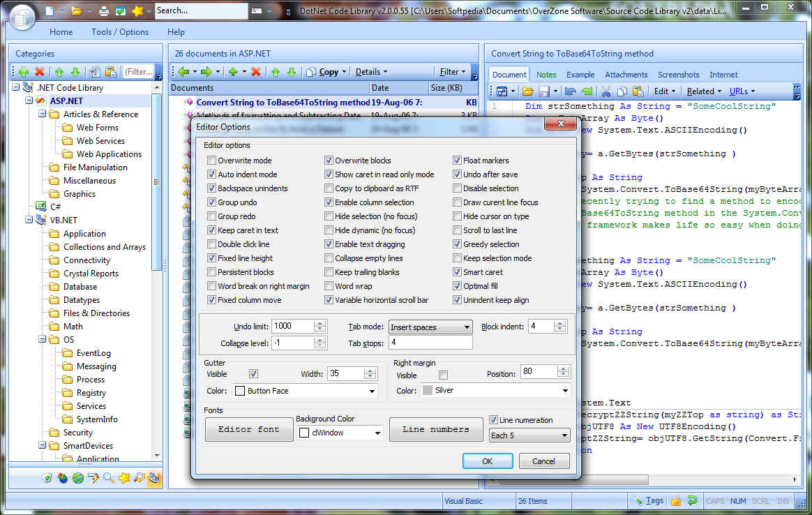Delete a category with the red X icon
The height and width of the screenshot is (515, 812).
(39, 72)
